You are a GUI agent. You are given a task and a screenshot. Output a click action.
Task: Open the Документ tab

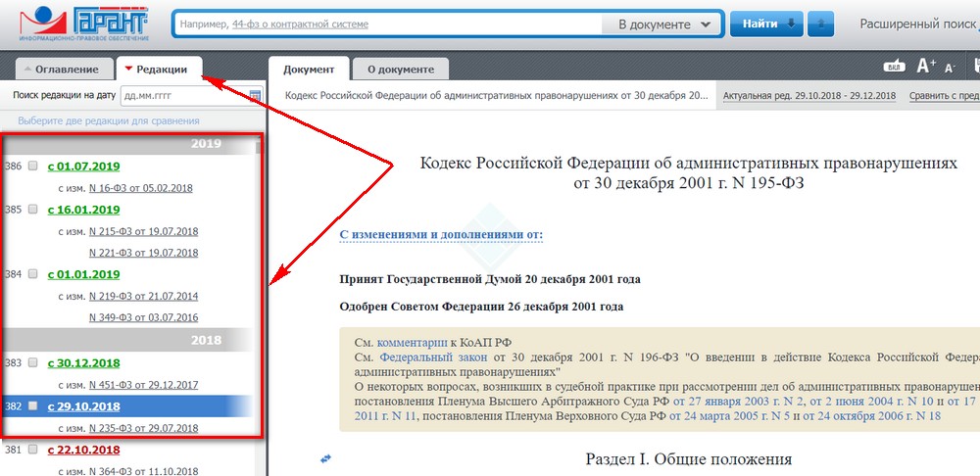click(x=309, y=69)
